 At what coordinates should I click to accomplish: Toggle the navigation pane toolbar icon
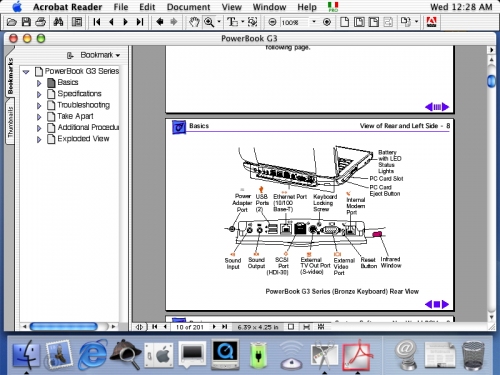click(x=77, y=22)
